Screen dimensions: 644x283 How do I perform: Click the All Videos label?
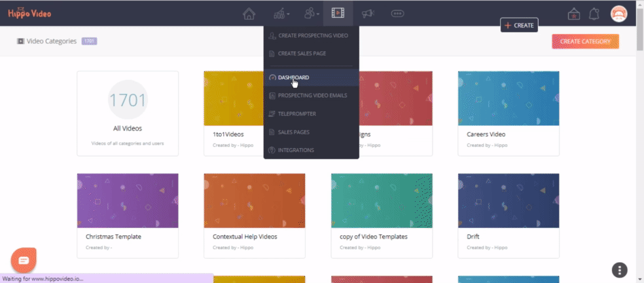click(128, 128)
